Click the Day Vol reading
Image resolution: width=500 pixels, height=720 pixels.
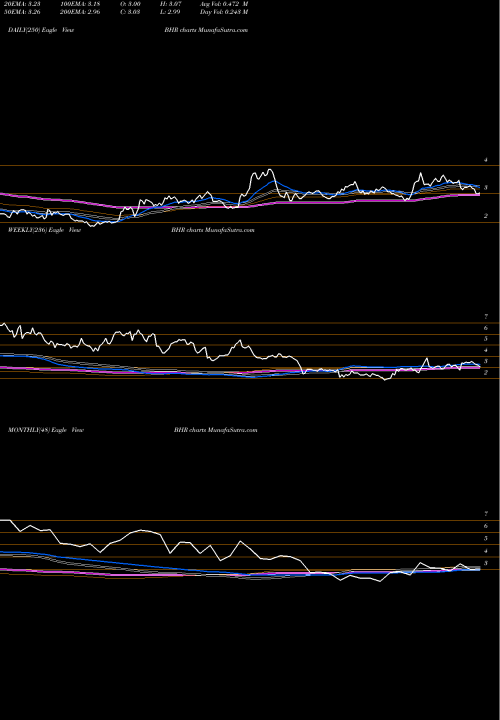(x=224, y=12)
